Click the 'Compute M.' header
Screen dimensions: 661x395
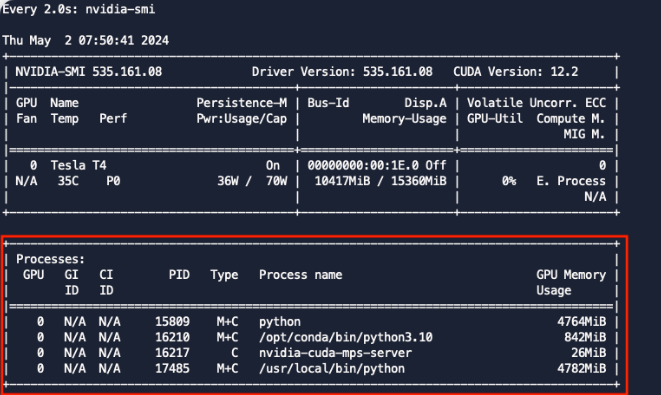pyautogui.click(x=571, y=118)
